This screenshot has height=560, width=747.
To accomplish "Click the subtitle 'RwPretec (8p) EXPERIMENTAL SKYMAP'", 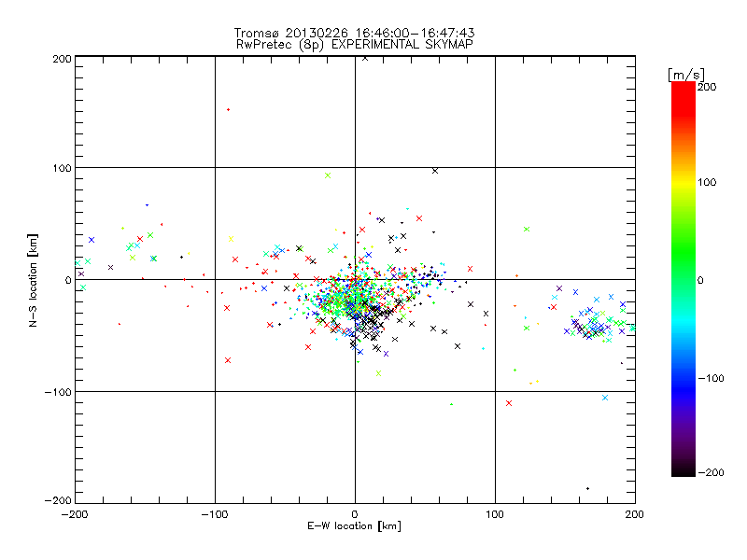I will [x=355, y=45].
